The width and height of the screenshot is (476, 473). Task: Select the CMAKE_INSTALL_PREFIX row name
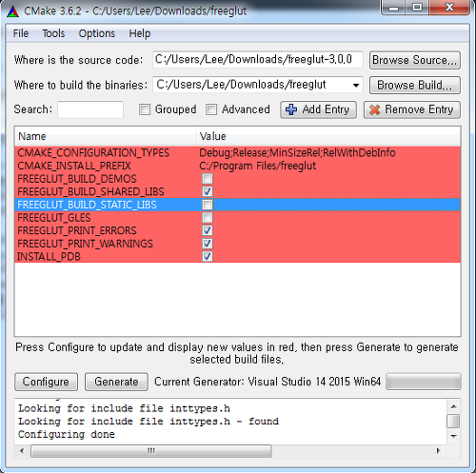pos(74,166)
